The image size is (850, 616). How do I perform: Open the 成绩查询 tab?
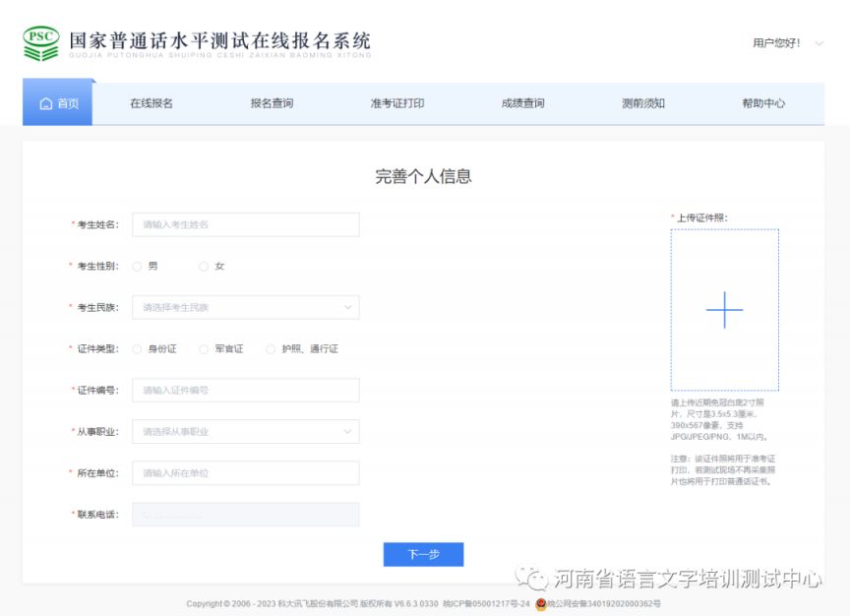pos(522,103)
